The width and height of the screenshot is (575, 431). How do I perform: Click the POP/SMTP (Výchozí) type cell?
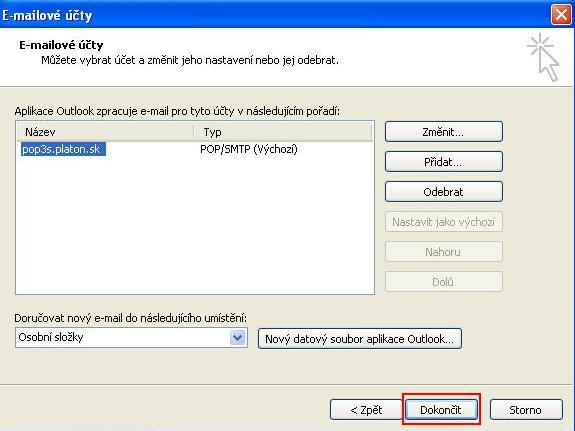249,149
